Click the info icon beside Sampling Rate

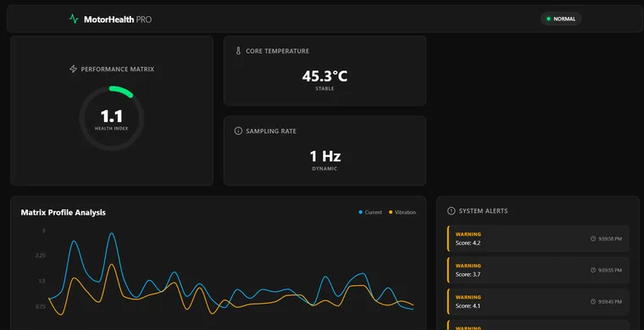click(x=238, y=131)
